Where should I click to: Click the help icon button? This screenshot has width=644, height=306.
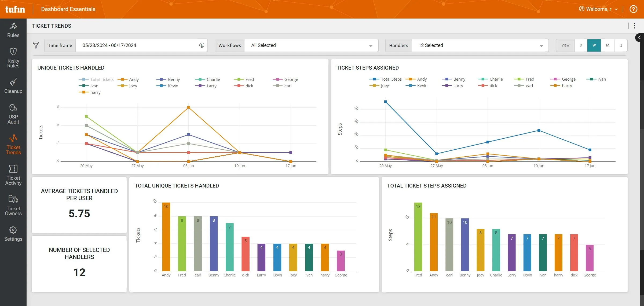coord(634,9)
